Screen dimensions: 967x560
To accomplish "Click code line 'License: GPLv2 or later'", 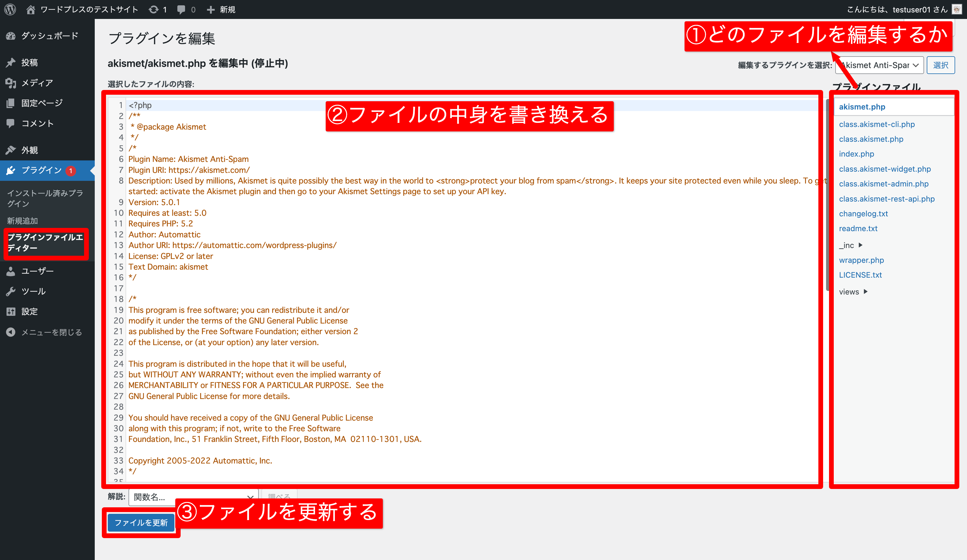I will click(170, 256).
